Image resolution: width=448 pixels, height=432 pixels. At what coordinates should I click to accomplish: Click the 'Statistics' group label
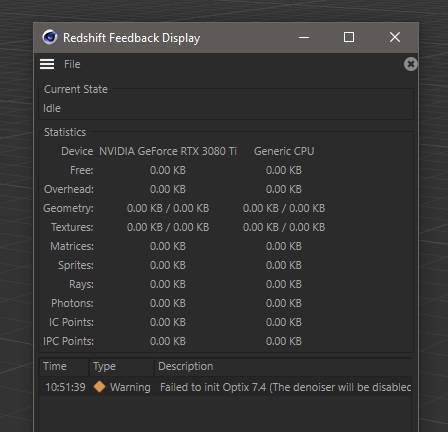[65, 132]
